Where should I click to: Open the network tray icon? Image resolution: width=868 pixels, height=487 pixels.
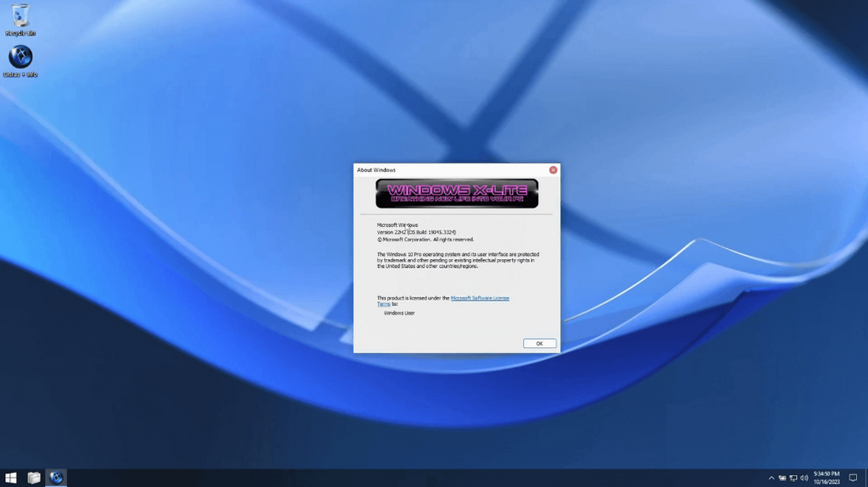tap(793, 479)
